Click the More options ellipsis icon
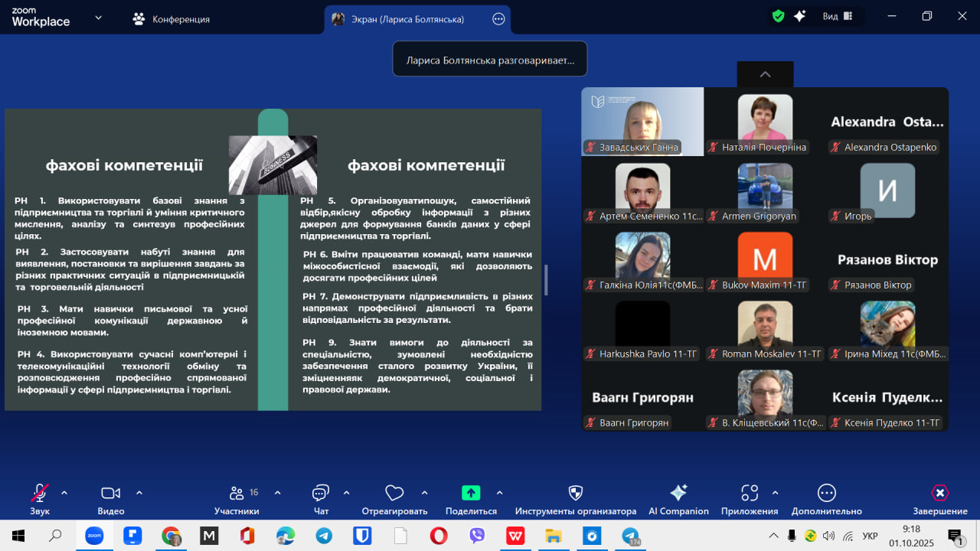Screen dimensions: 980x551 826,493
